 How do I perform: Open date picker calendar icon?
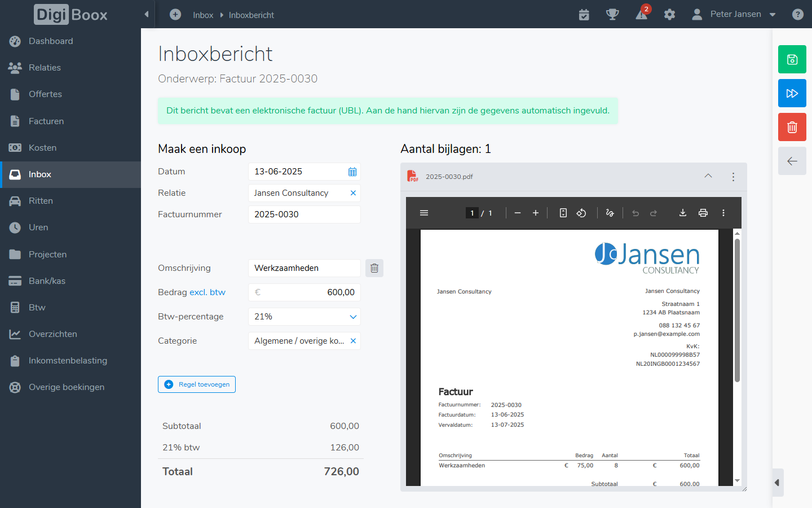[352, 172]
